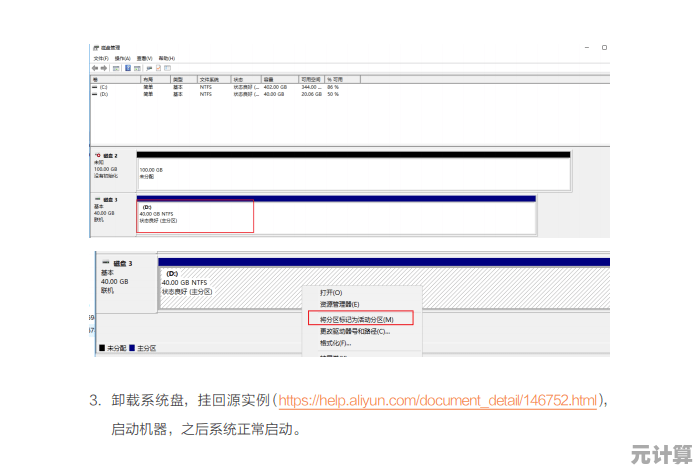699x473 pixels.
Task: Click the 86 % free cell
Action: (x=333, y=87)
